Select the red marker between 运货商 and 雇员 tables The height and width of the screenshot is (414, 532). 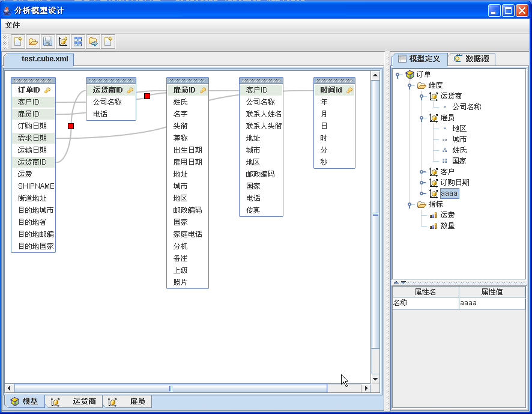click(147, 96)
